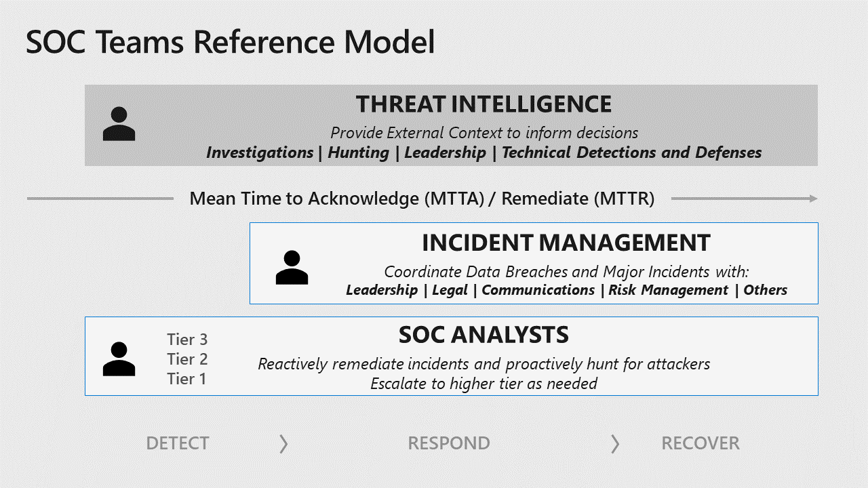Click the MTTA / MTTR timeline bar

coord(422,198)
